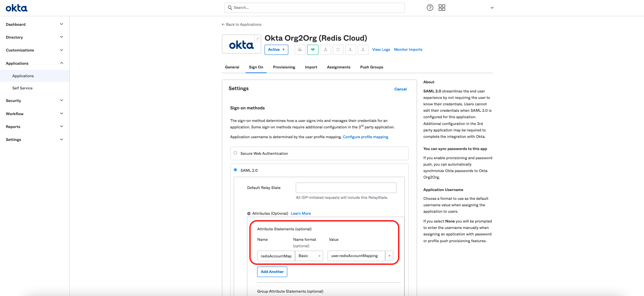Switch to the Provisioning tab
Screen dimensions: 644x296
click(x=284, y=67)
